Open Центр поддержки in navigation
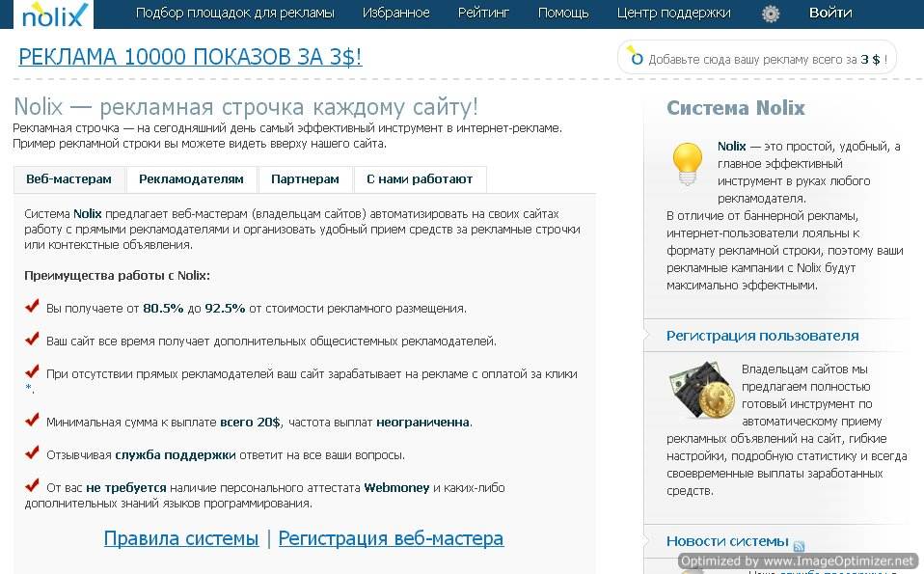This screenshot has width=924, height=574. [x=673, y=13]
